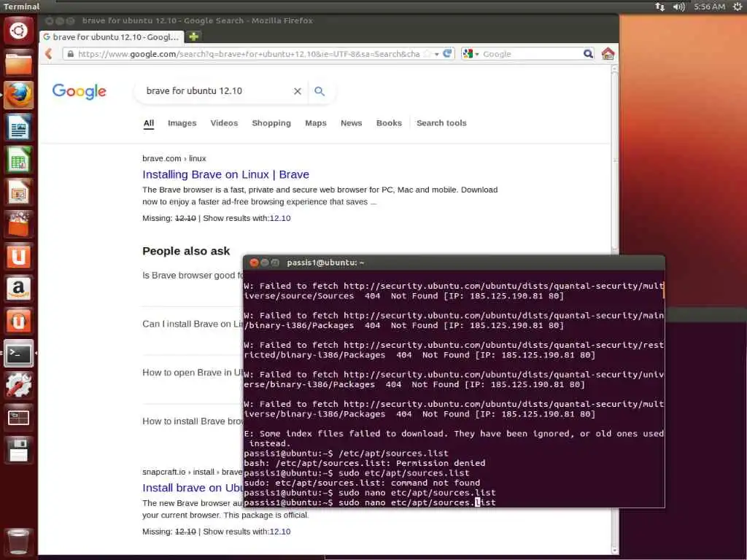Viewport: 747px width, 560px height.
Task: Switch to the Shopping results tab
Action: 271,122
